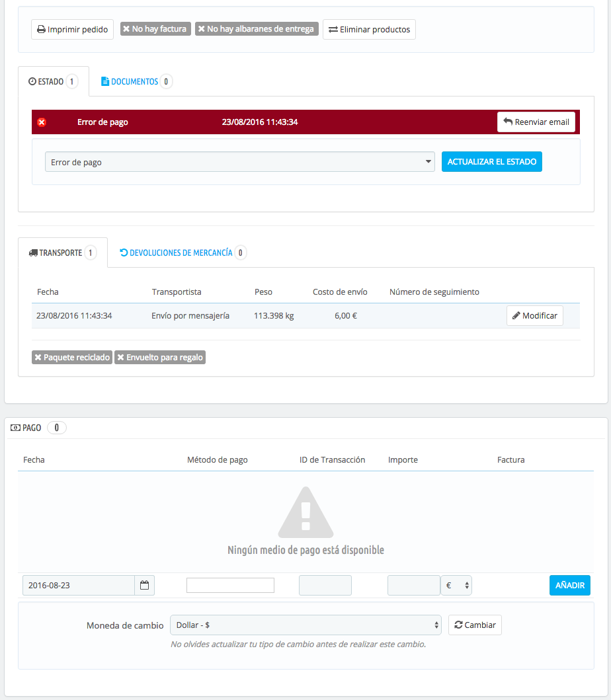This screenshot has width=611, height=700.
Task: Click the refresh icon in Cambiar button
Action: 458,625
